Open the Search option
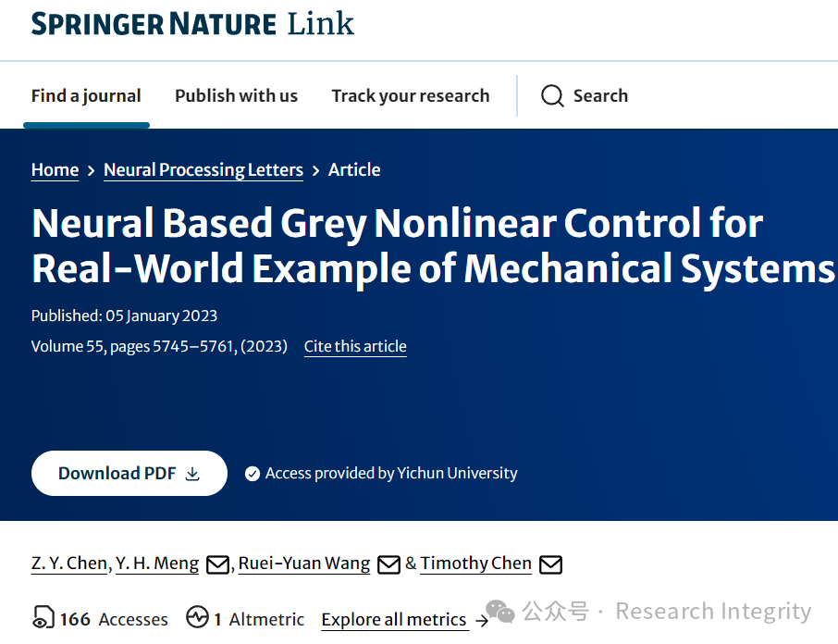 585,95
